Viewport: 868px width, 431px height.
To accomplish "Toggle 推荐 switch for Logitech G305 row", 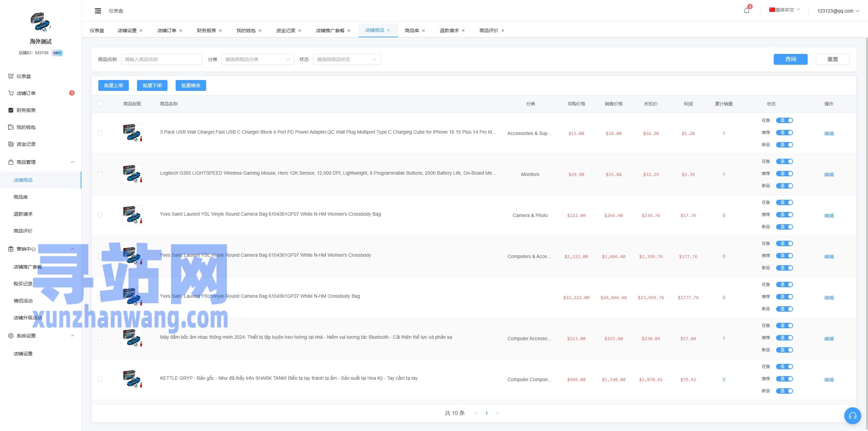I will [x=785, y=174].
